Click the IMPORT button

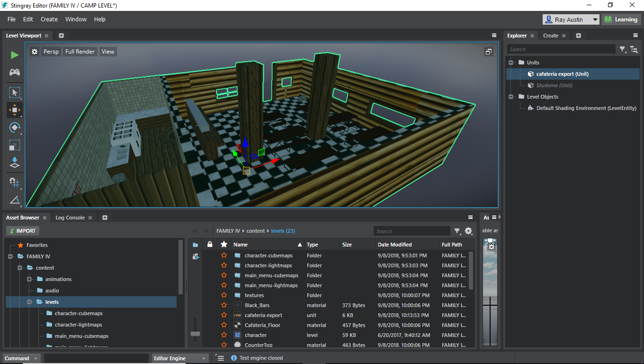click(x=22, y=230)
